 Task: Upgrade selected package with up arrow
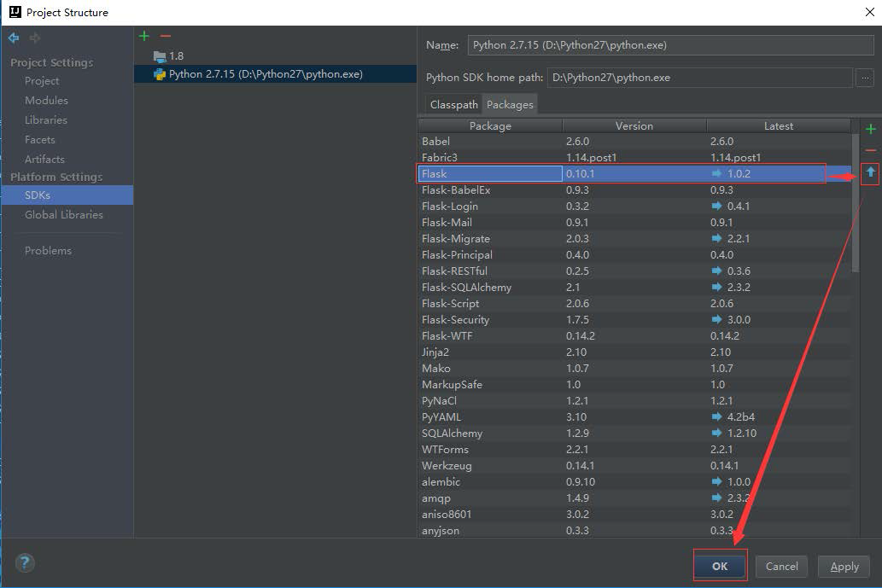[870, 172]
